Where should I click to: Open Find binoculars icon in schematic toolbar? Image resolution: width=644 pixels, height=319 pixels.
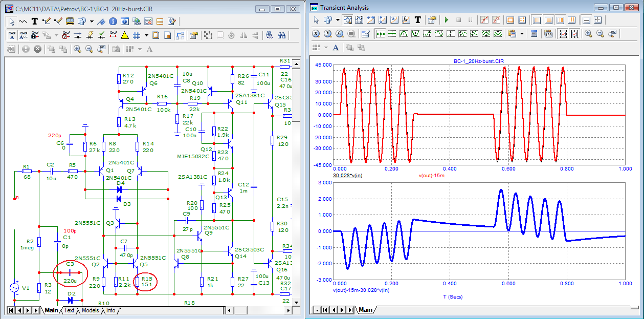click(281, 35)
